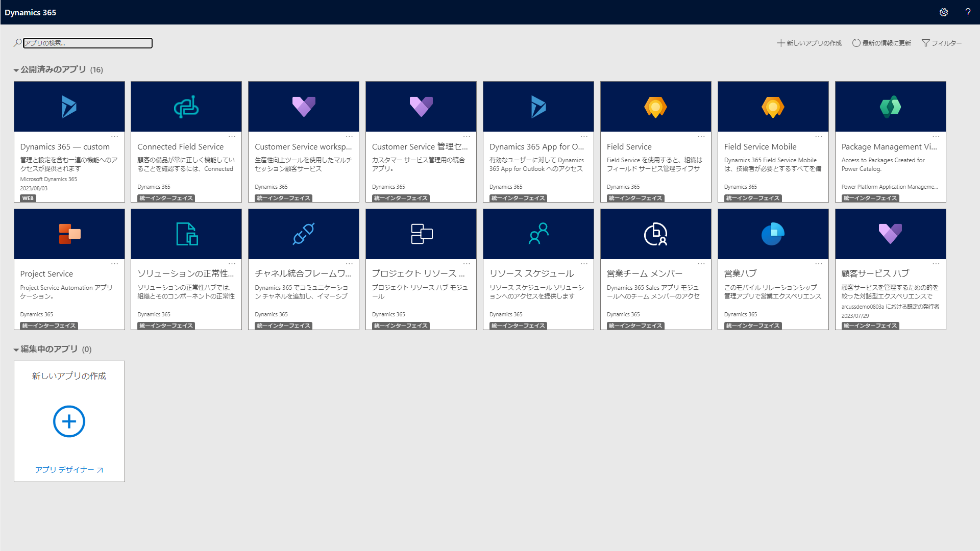The width and height of the screenshot is (980, 551).
Task: Click the Field Service app pin icon
Action: click(656, 107)
